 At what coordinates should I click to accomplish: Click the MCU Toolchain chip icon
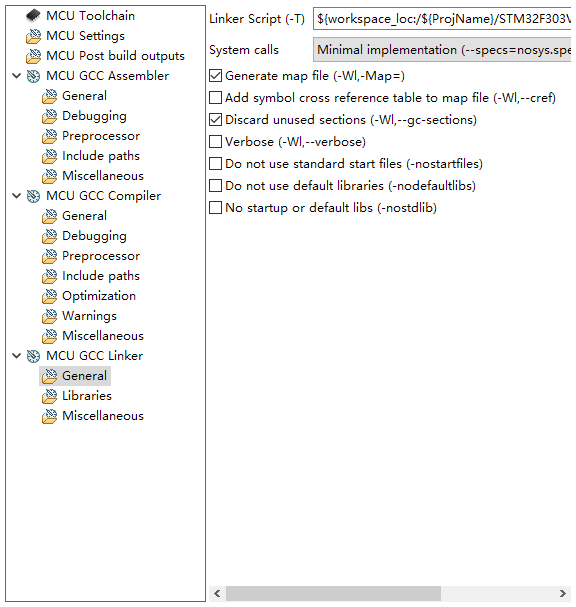pyautogui.click(x=33, y=15)
